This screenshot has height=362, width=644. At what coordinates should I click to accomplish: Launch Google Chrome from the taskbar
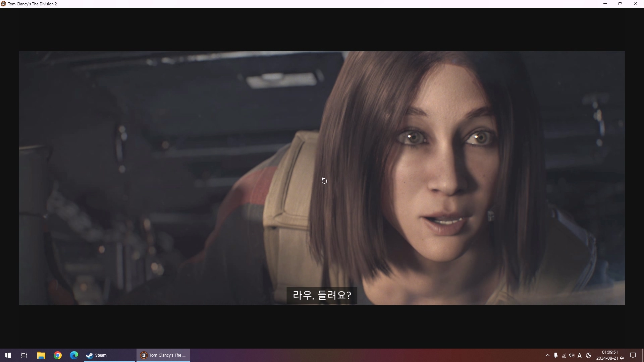coord(58,355)
